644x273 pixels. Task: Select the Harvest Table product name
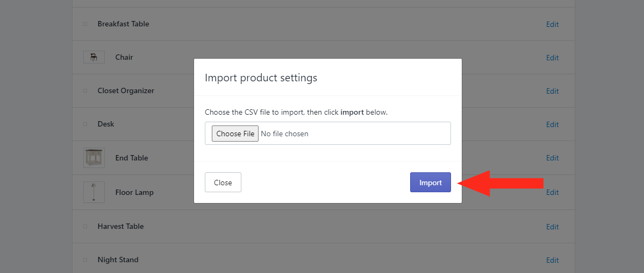pos(121,226)
